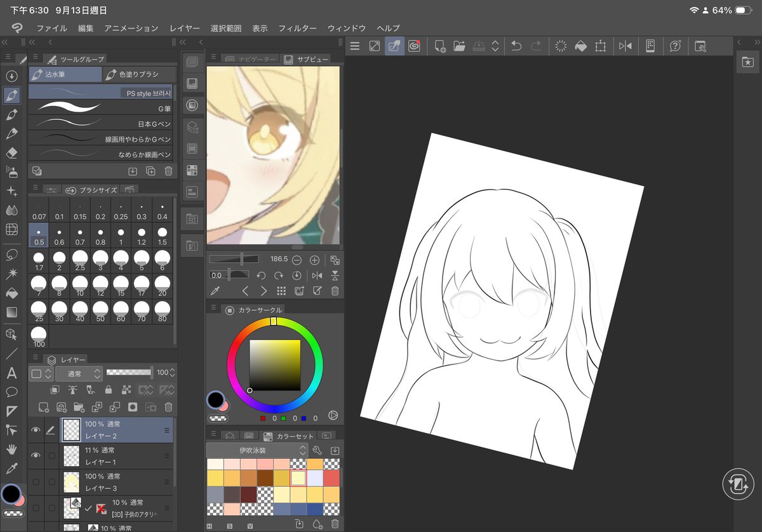Select the Lasso selection tool
Viewport: 762px width, 532px height.
pos(11,255)
